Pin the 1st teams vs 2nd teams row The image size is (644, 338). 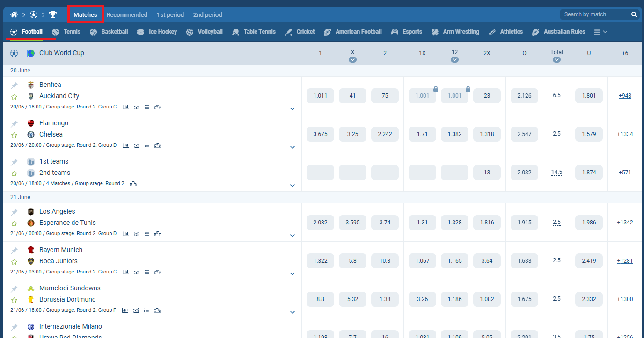coord(14,162)
